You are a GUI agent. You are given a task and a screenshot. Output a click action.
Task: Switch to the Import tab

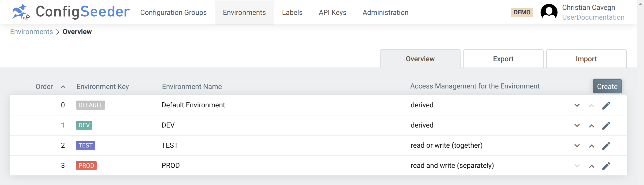tap(586, 59)
